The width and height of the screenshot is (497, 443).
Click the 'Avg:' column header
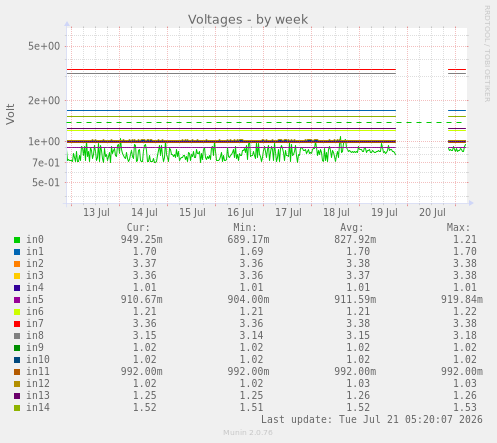(352, 228)
